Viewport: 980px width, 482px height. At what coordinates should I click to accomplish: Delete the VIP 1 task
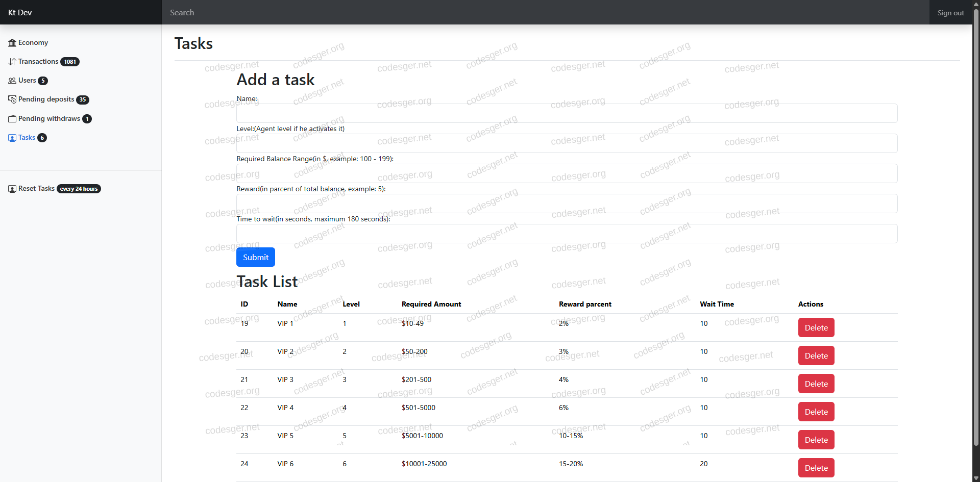pyautogui.click(x=816, y=327)
